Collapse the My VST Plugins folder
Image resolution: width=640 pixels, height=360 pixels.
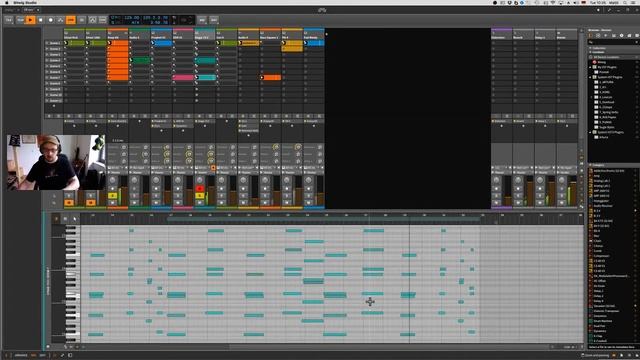(x=590, y=67)
